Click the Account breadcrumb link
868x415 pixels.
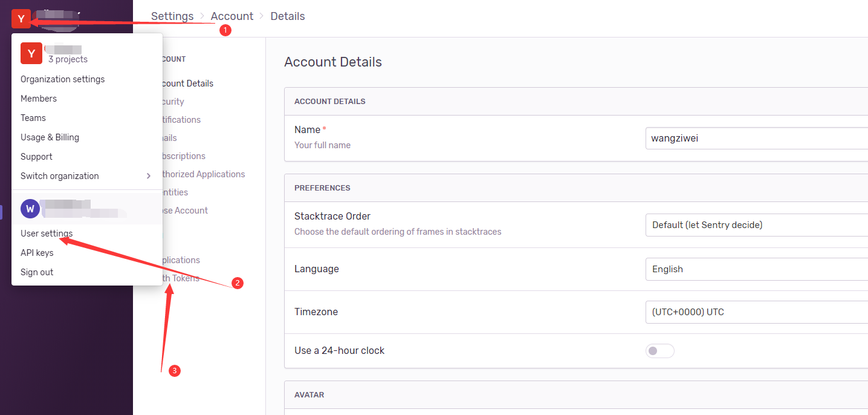[232, 16]
